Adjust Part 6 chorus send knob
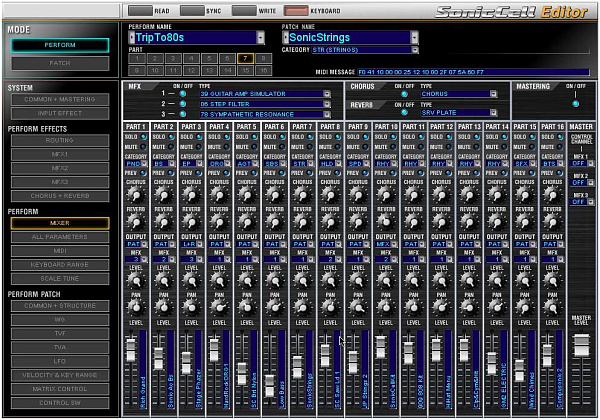This screenshot has height=420, width=600. point(274,195)
